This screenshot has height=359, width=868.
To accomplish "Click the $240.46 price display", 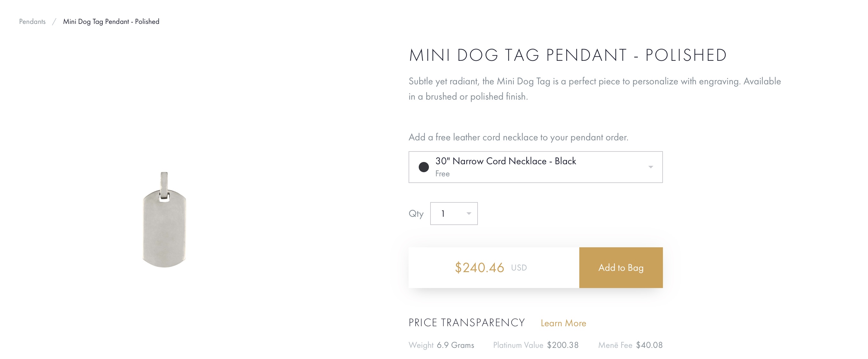I will click(x=479, y=268).
